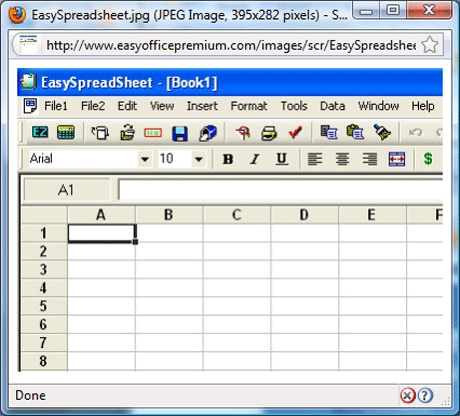Run spell check red checkmark icon
The image size is (460, 416).
coord(295,133)
